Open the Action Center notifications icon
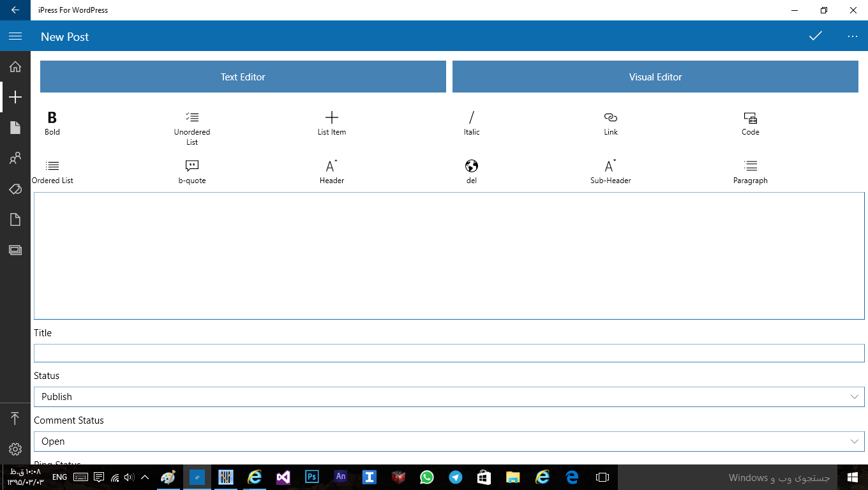Screen dimensions: 868x490 coord(99,477)
